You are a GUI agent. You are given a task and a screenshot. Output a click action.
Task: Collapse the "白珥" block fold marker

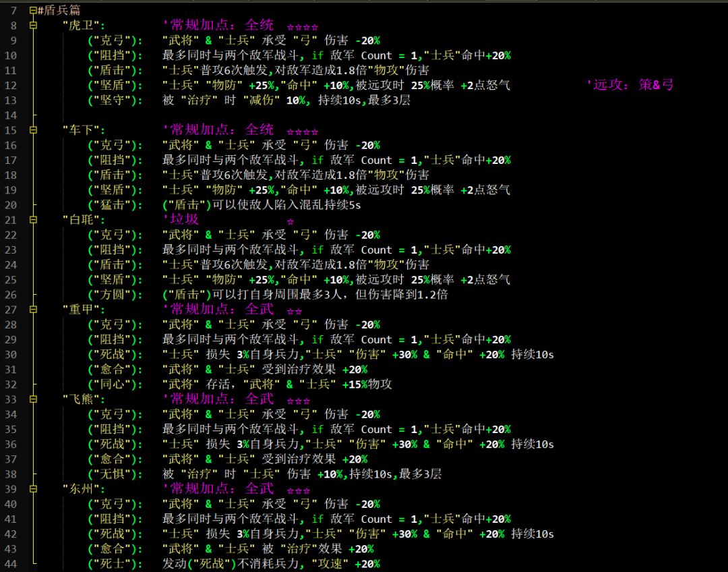33,220
